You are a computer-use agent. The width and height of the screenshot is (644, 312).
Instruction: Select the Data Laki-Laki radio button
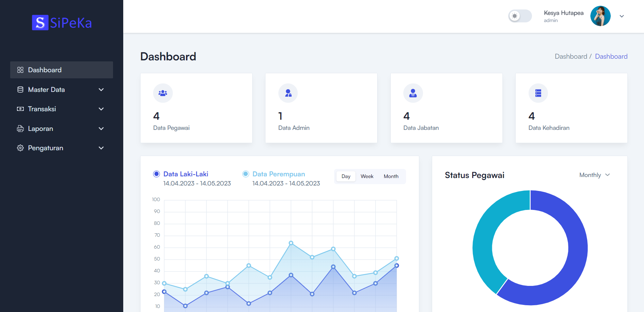coord(156,174)
